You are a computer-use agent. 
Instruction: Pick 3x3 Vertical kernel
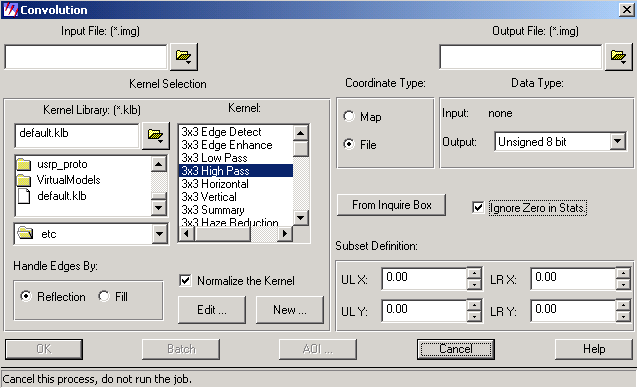coord(236,197)
